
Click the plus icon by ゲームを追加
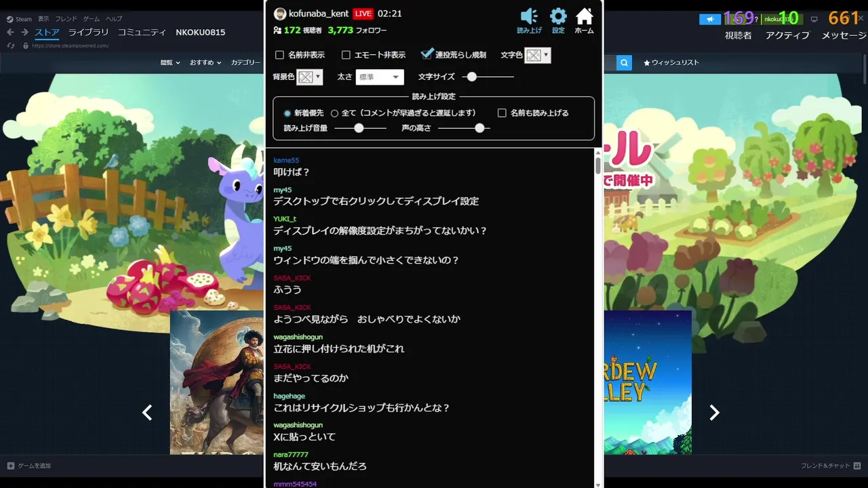[x=11, y=466]
